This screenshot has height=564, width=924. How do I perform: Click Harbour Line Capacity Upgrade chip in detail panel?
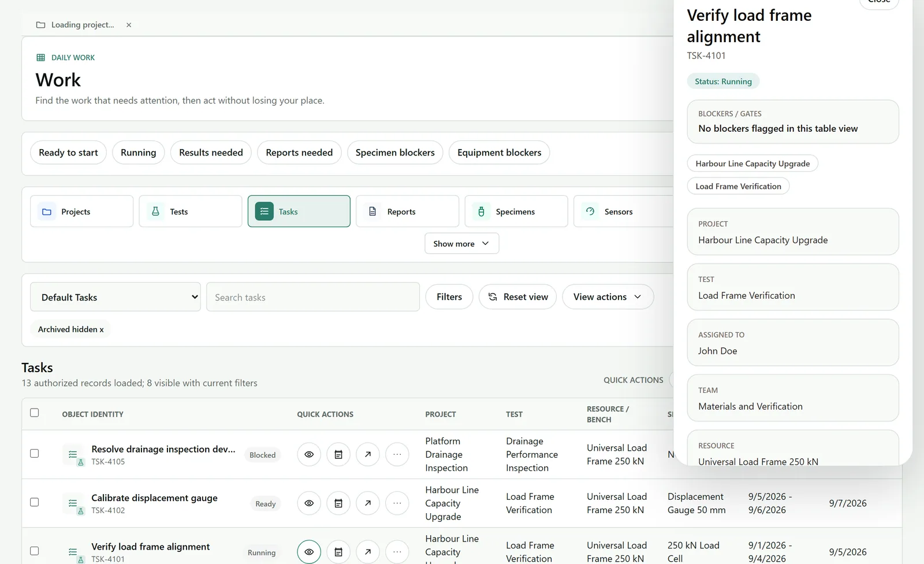[752, 164]
